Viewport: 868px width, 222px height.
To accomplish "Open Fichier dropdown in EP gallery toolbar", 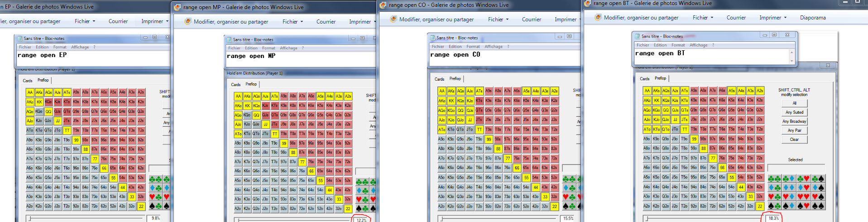I will (85, 21).
